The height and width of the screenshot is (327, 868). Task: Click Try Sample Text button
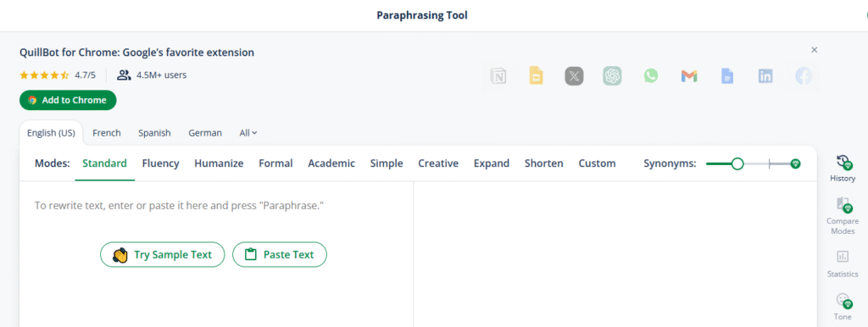pyautogui.click(x=163, y=254)
